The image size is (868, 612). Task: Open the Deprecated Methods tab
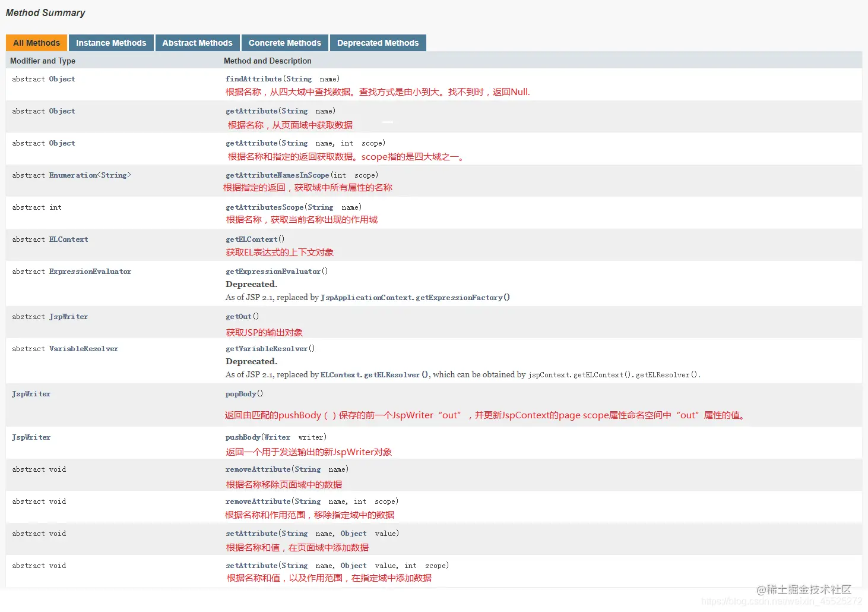[378, 43]
